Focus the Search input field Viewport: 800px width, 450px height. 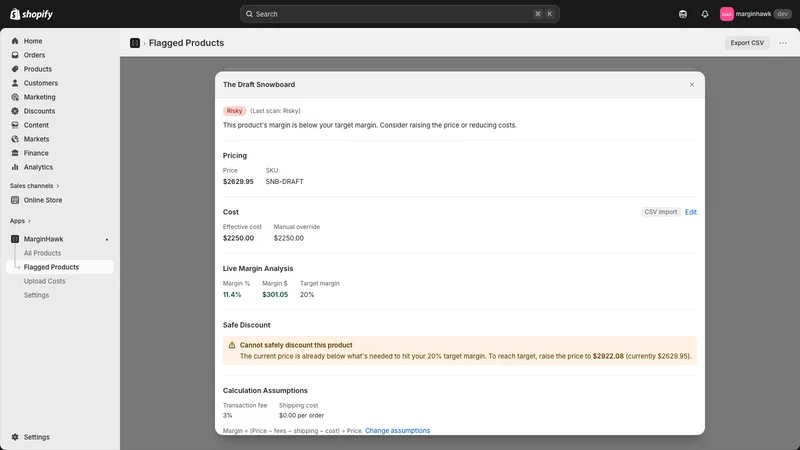pos(399,14)
